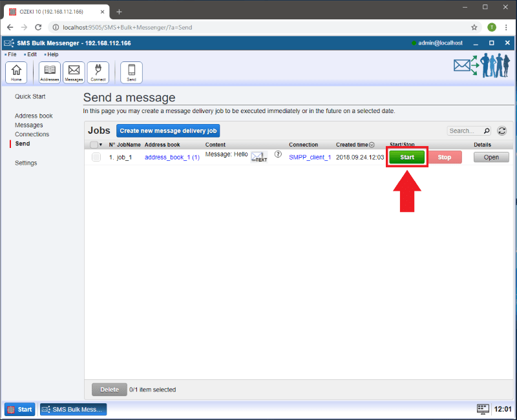
Task: Open Settings in the sidebar
Action: click(26, 163)
